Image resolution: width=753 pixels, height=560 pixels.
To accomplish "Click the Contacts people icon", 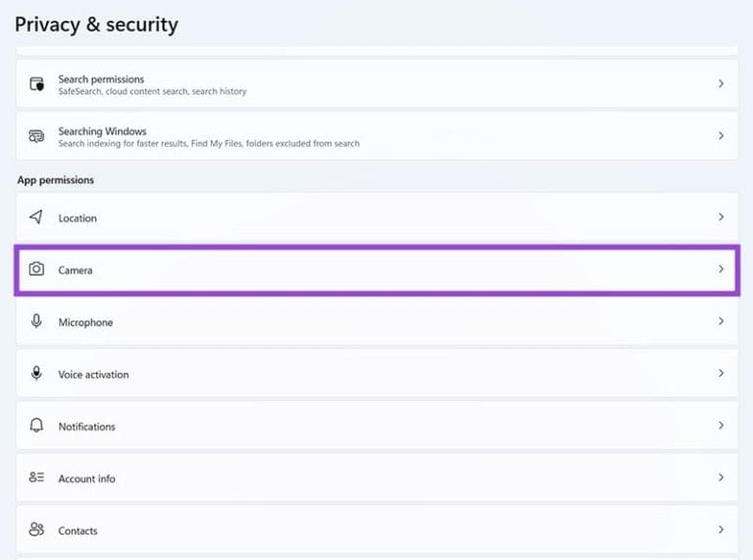I will coord(36,530).
